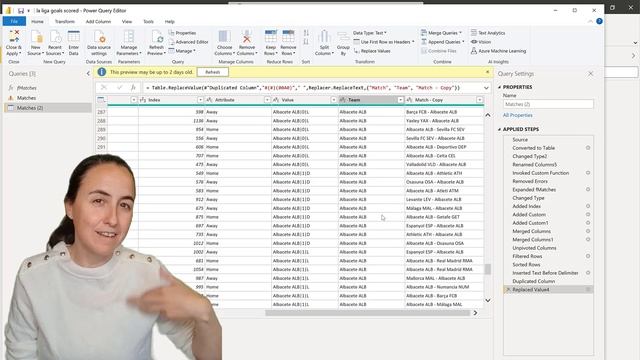640x360 pixels.
Task: Collapse the Queries pane
Action: point(88,73)
